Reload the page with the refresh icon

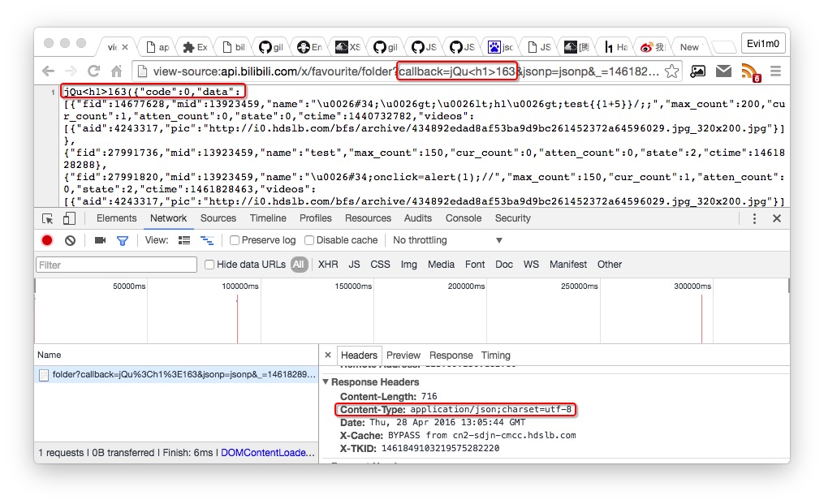[x=93, y=71]
